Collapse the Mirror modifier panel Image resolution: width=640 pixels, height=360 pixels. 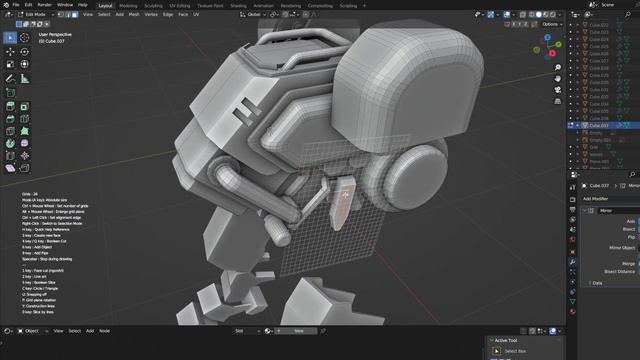click(584, 211)
